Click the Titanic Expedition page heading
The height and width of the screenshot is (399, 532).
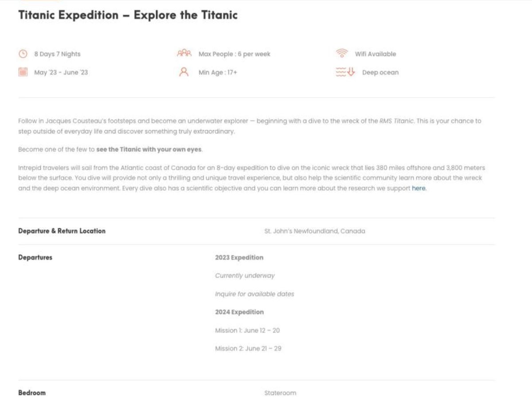[x=128, y=15]
